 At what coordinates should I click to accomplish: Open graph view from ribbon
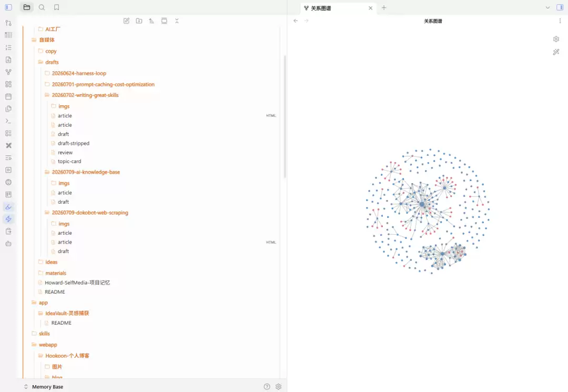[8, 72]
